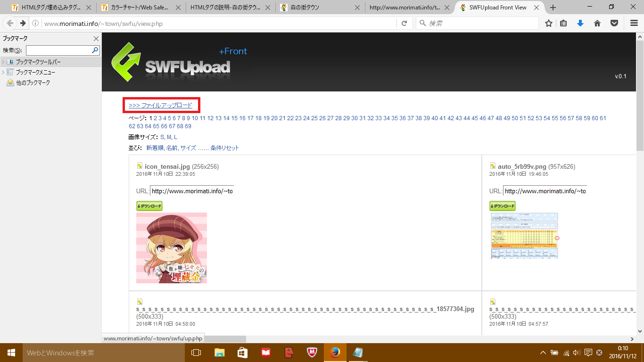Click the browser forward arrow button

23,23
